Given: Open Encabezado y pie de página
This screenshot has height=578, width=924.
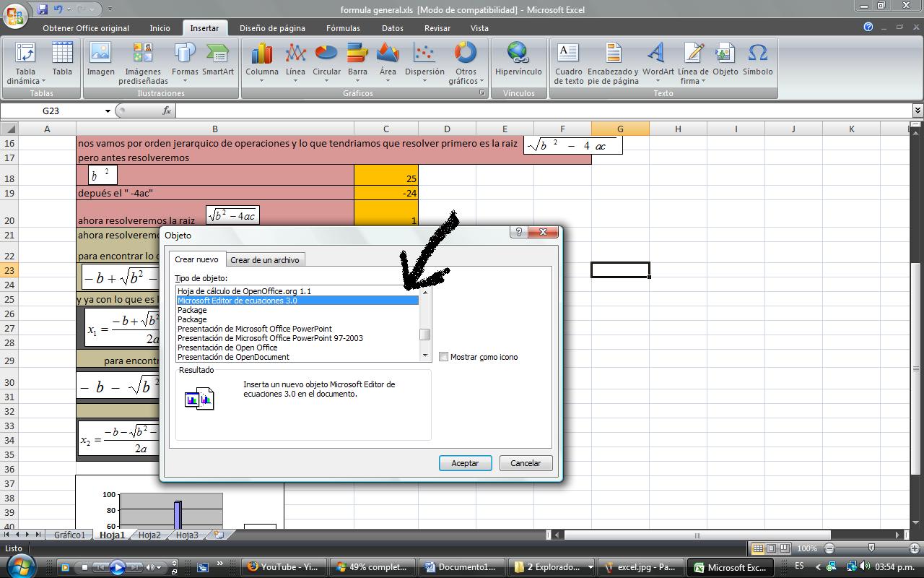Looking at the screenshot, I should click(613, 63).
